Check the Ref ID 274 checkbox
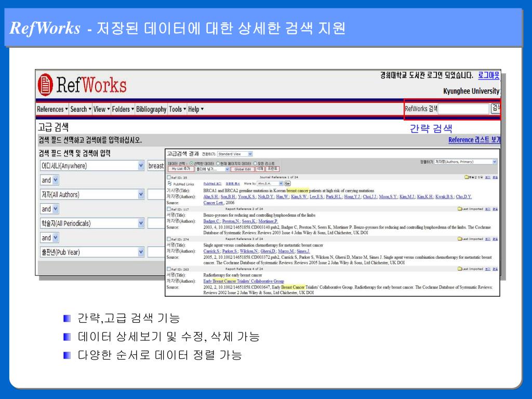This screenshot has width=532, height=399. tap(169, 239)
